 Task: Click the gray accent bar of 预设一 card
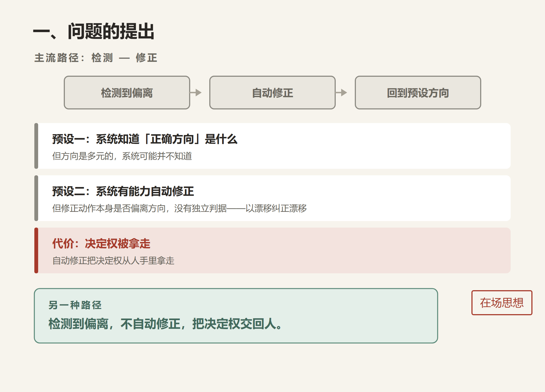click(x=36, y=146)
